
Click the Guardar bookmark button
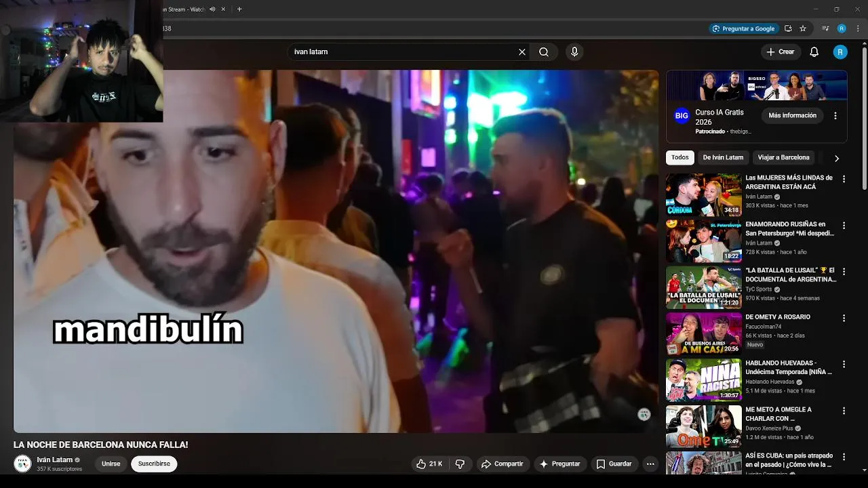(x=614, y=464)
